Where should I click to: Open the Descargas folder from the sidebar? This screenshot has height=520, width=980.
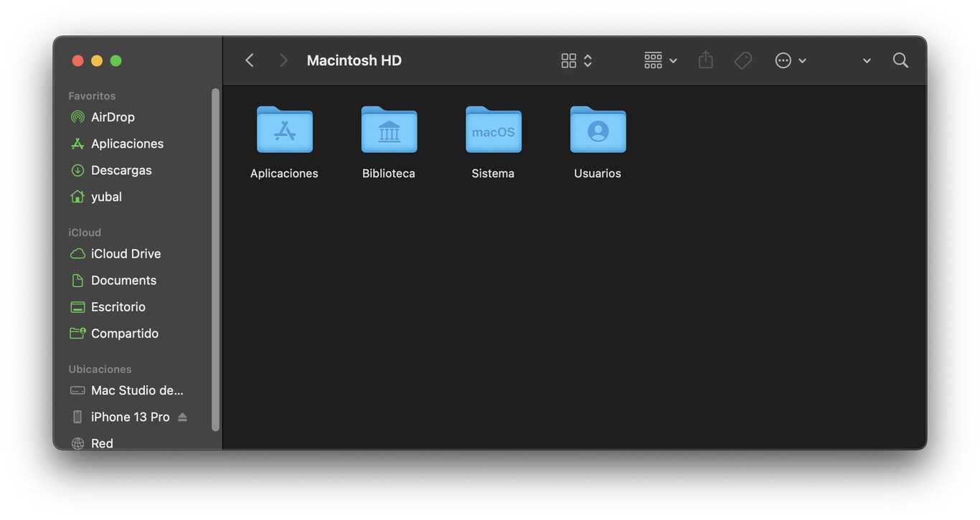point(121,170)
